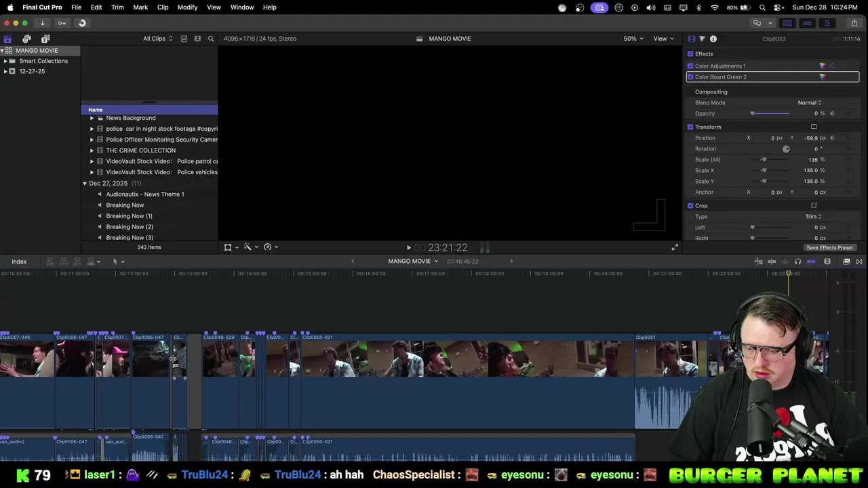Viewport: 868px width, 488px height.
Task: Toggle audio skimming headphones icon
Action: [797, 262]
